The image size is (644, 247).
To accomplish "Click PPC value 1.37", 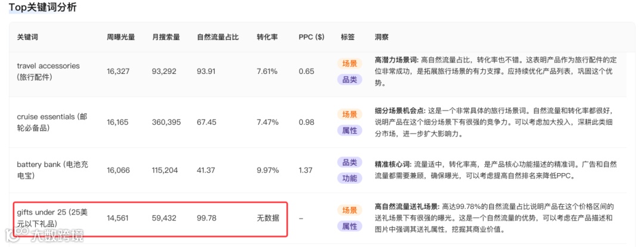I will (x=305, y=170).
